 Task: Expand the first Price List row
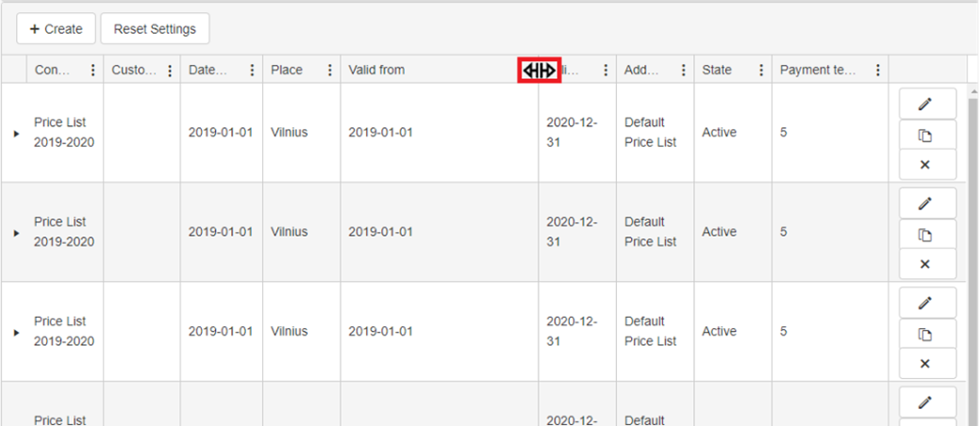click(x=16, y=134)
